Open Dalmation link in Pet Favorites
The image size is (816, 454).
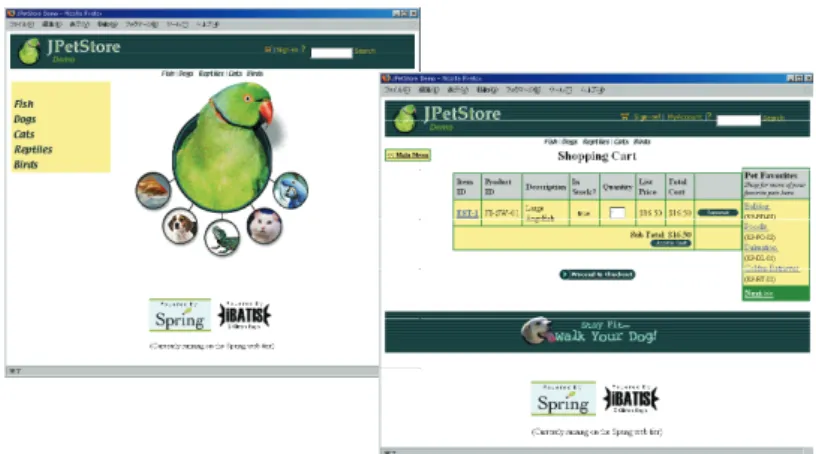point(761,248)
